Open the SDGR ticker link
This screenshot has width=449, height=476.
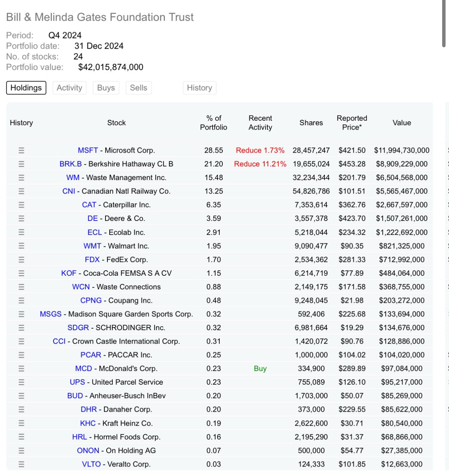pos(78,328)
